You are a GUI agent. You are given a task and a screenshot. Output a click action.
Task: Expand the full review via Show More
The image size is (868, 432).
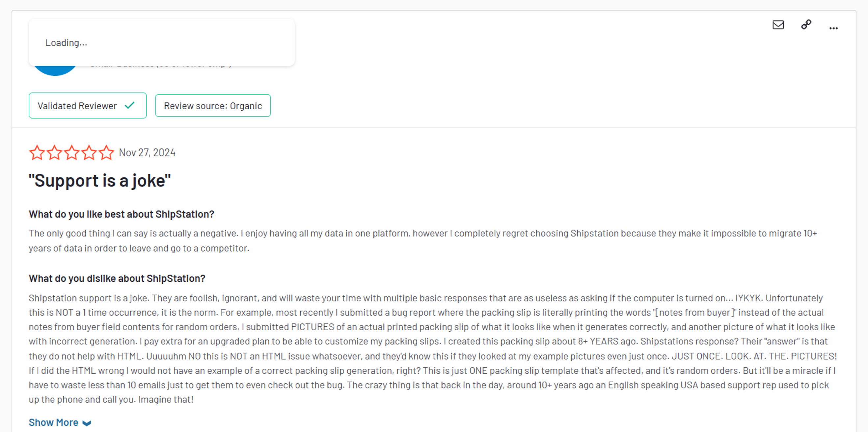pyautogui.click(x=53, y=422)
